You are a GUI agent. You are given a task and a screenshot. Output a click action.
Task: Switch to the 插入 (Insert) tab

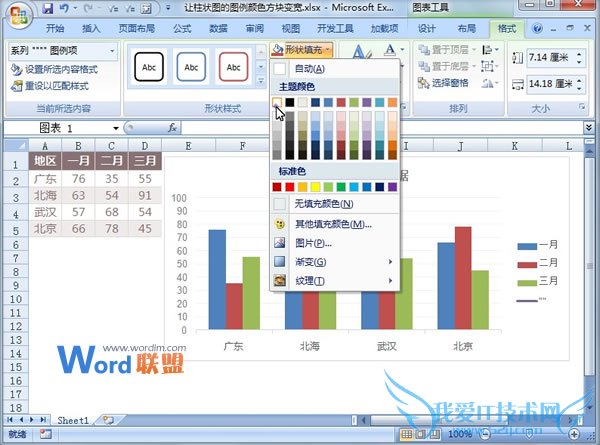click(91, 29)
